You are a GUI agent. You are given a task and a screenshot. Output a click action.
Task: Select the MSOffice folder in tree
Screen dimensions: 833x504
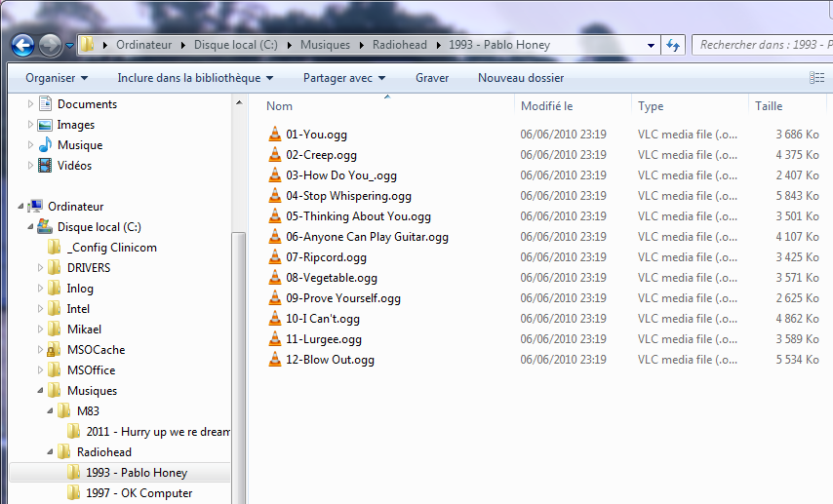click(x=91, y=370)
